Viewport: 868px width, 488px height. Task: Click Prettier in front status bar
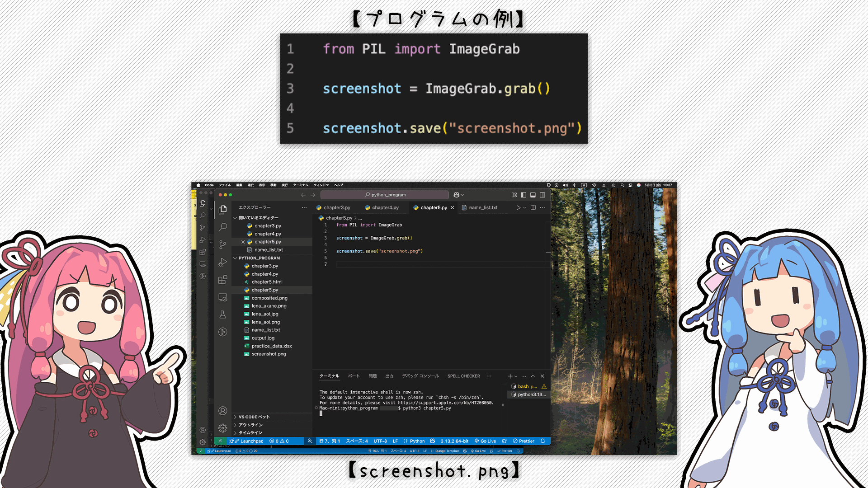[524, 441]
